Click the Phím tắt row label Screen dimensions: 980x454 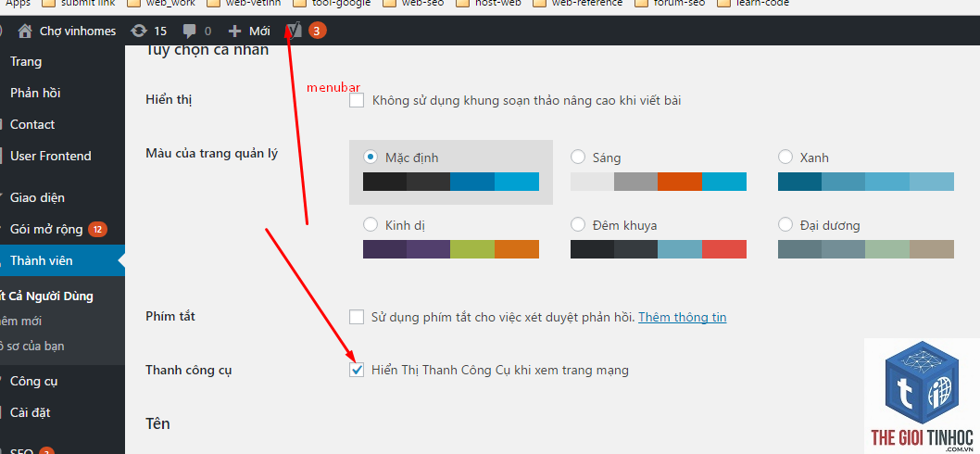[170, 317]
